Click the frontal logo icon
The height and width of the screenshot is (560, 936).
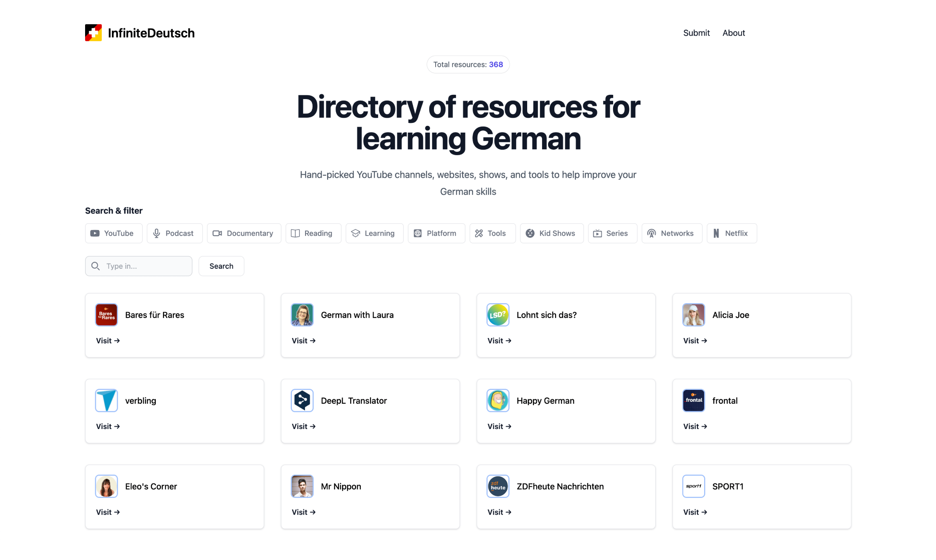point(693,401)
